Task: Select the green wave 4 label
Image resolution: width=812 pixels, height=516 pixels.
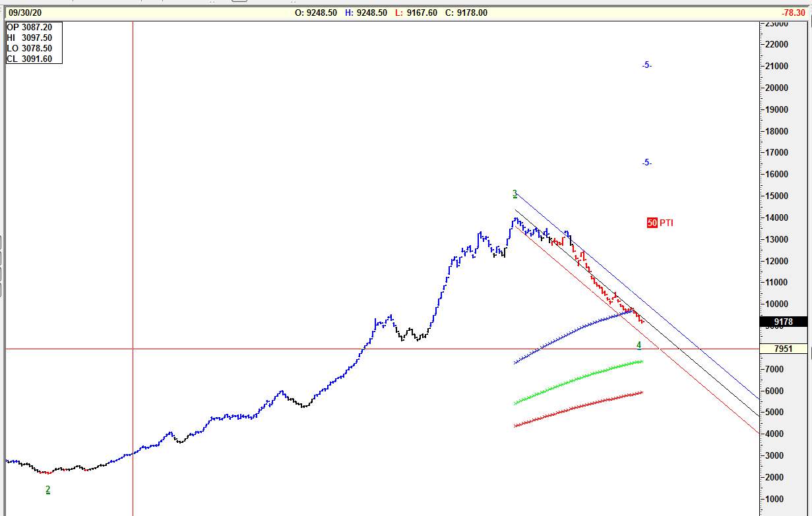Action: pos(639,345)
